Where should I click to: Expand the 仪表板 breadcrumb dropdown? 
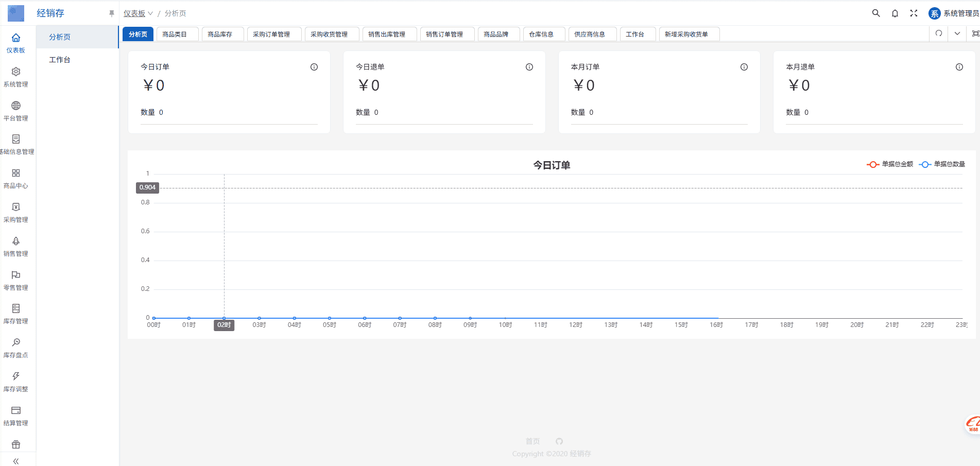pyautogui.click(x=138, y=13)
